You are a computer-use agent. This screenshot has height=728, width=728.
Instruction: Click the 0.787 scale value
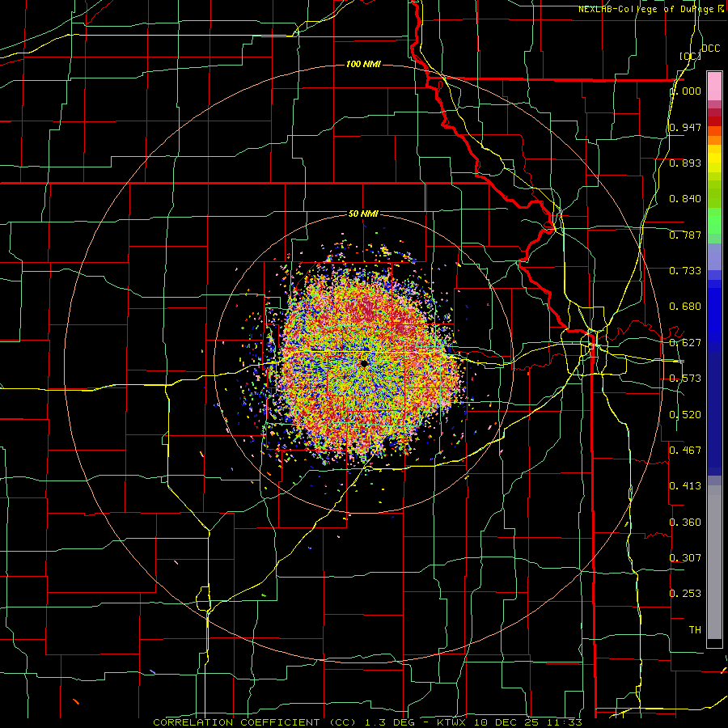coord(685,235)
